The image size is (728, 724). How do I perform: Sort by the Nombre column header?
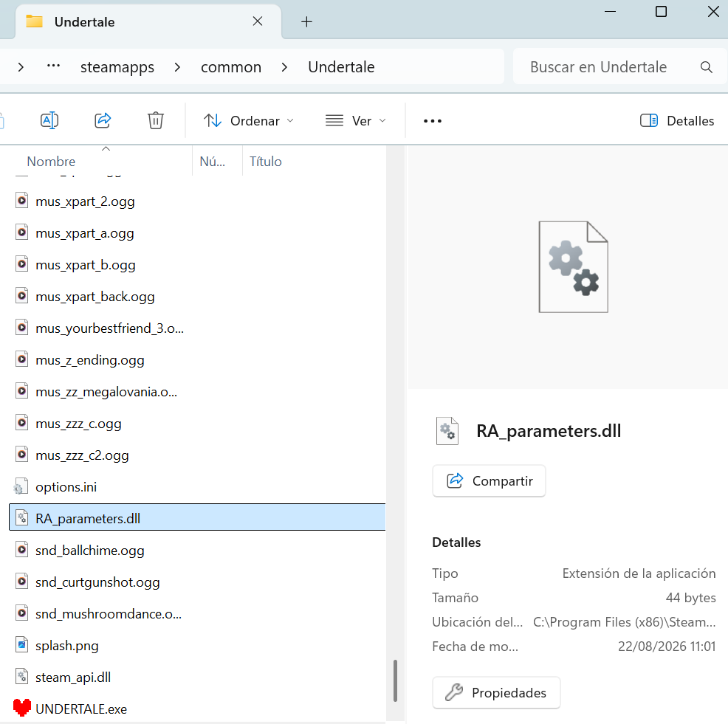coord(51,162)
